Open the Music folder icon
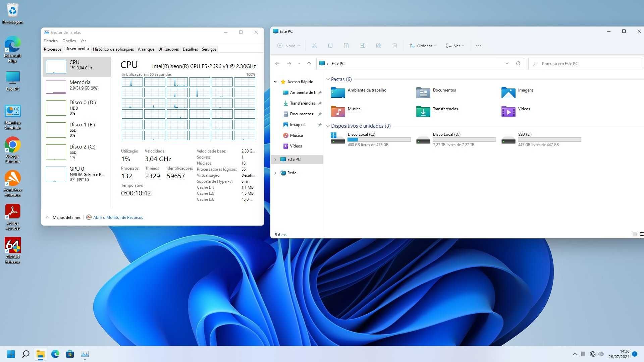Image resolution: width=644 pixels, height=362 pixels. click(338, 111)
